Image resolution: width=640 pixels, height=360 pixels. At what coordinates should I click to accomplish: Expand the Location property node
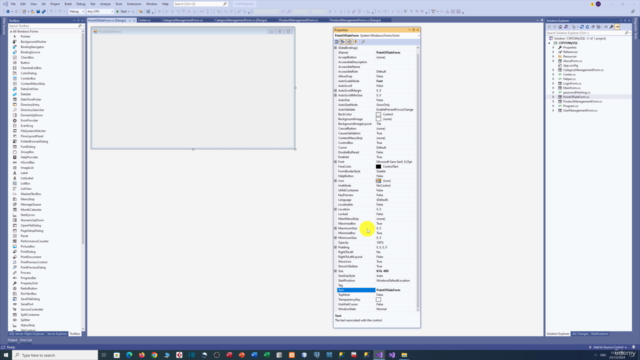336,209
